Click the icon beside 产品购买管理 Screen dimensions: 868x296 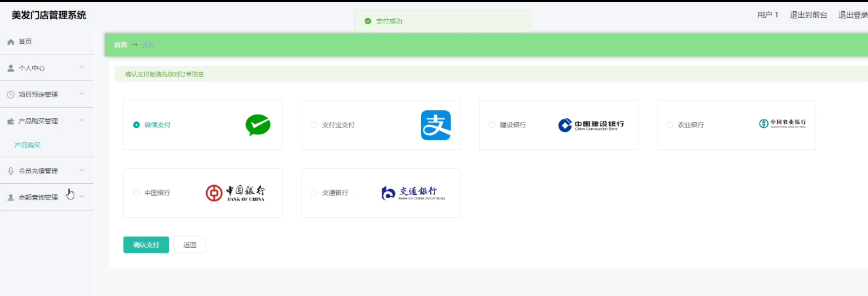(x=11, y=121)
